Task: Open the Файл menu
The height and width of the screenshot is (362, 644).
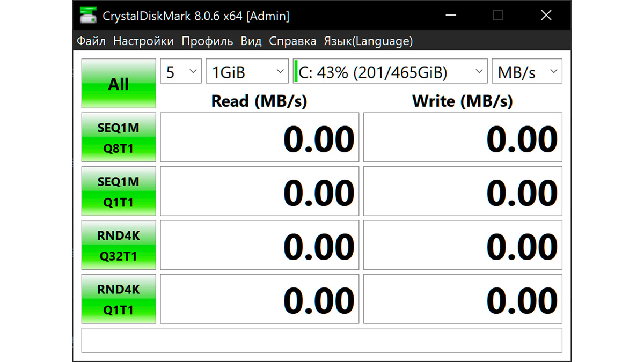Action: [91, 41]
